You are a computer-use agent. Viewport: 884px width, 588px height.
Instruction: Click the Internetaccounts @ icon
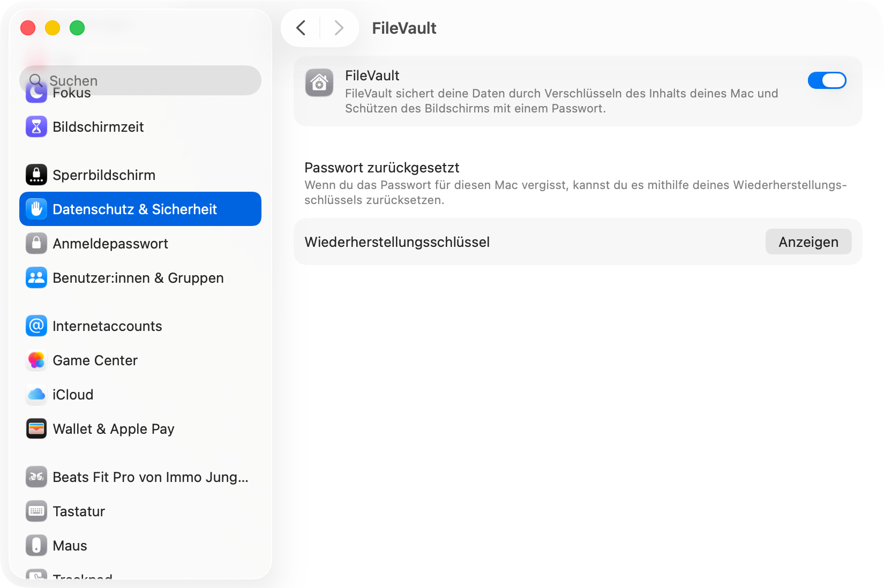pyautogui.click(x=36, y=326)
